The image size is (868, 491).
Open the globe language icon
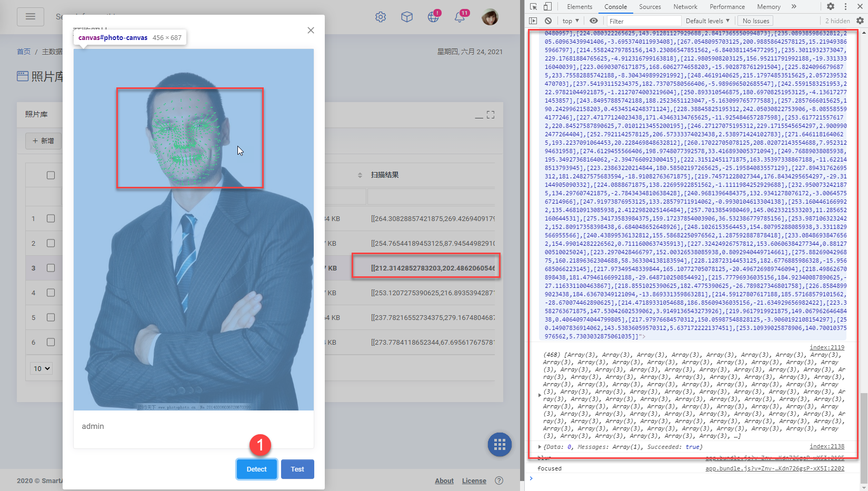(x=433, y=17)
